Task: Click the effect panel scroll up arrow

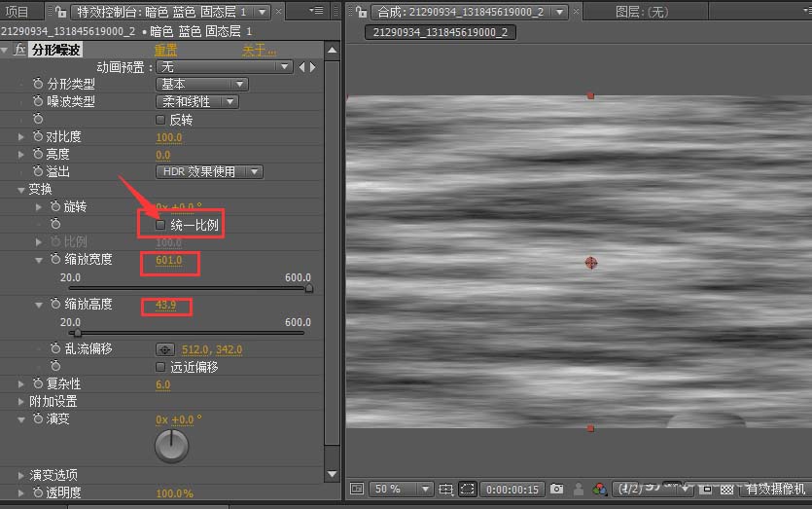Action: (x=333, y=51)
